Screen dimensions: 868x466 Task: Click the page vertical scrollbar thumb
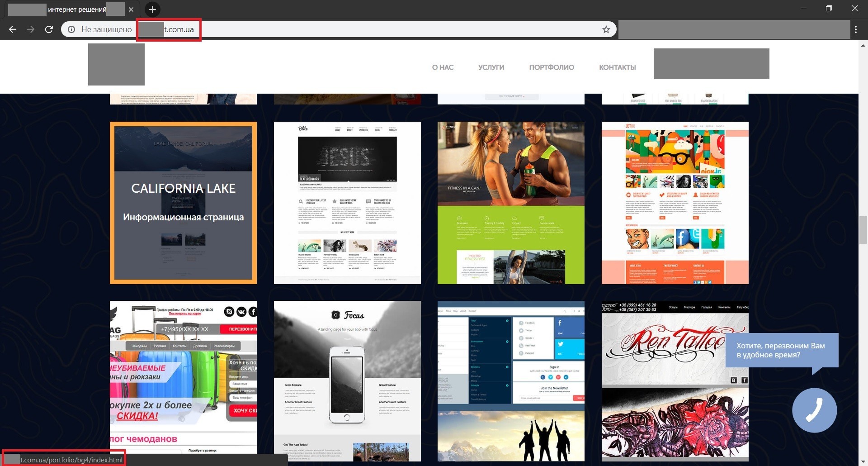863,230
